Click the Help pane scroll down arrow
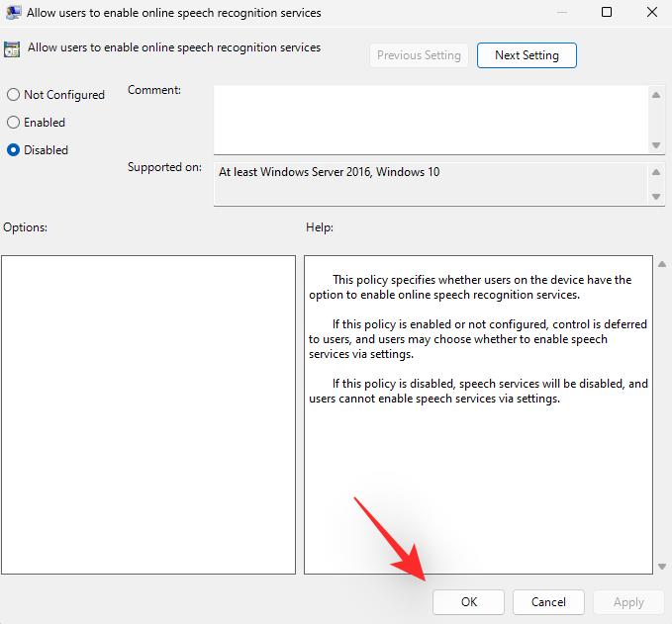Screen dimensions: 672x624 tap(662, 567)
